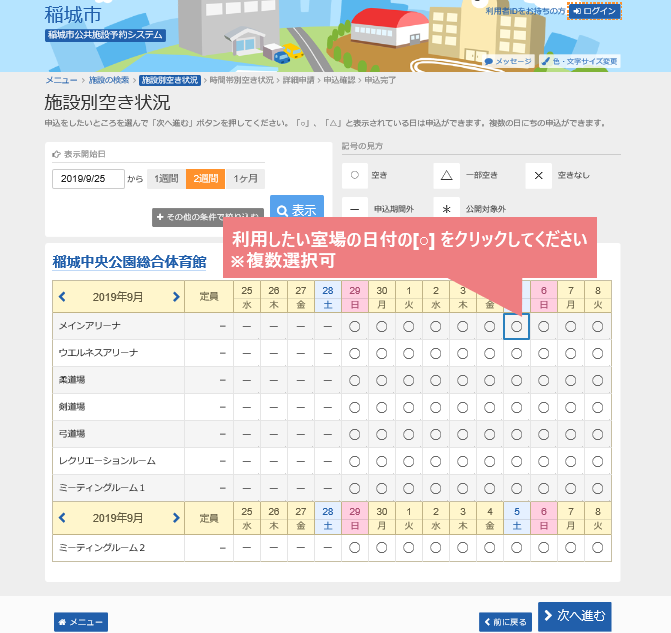Open 色・文字サイズ変更 settings
This screenshot has height=633, width=671.
click(x=580, y=61)
